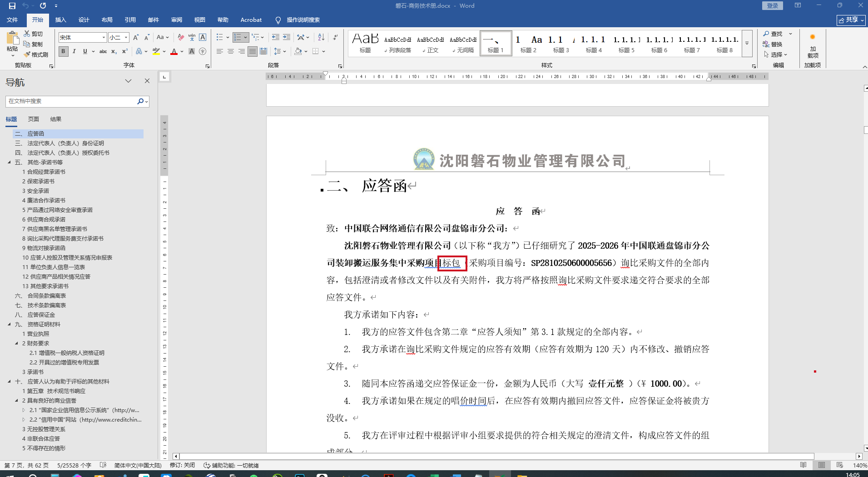868x477 pixels.
Task: Click the Increase Indent icon
Action: 287,37
